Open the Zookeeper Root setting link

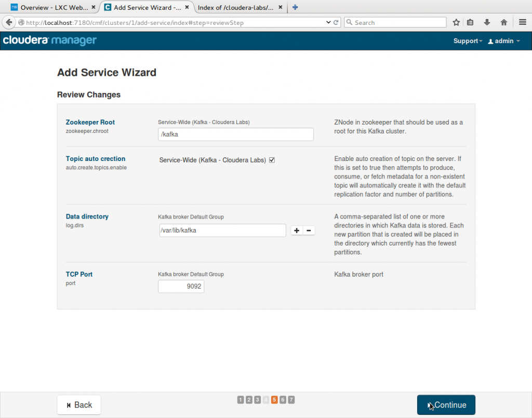(90, 122)
